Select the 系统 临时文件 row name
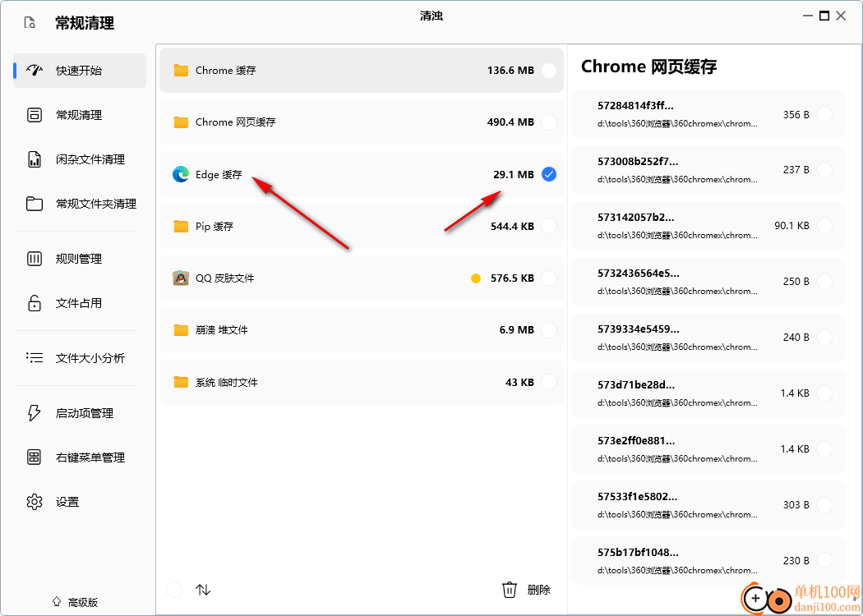This screenshot has width=863, height=616. [226, 382]
